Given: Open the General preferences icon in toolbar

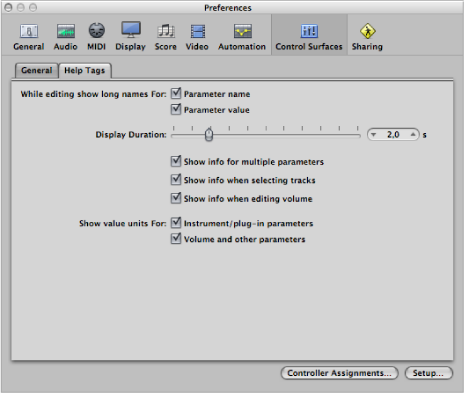Looking at the screenshot, I should (29, 37).
